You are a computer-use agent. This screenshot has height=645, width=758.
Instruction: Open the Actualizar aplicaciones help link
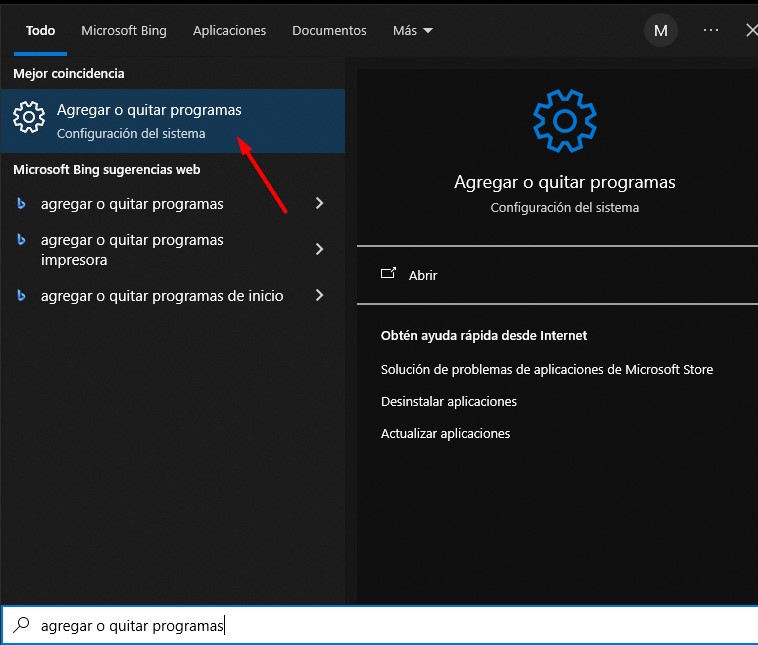(445, 433)
